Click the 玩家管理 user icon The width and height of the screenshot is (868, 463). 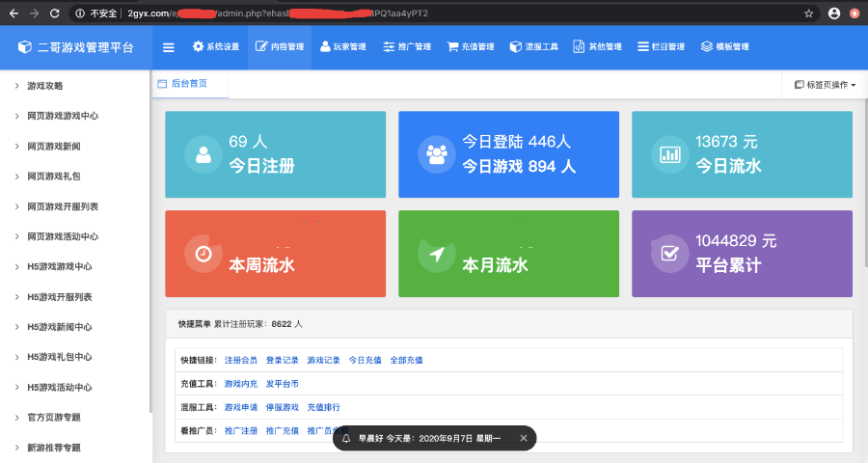325,47
